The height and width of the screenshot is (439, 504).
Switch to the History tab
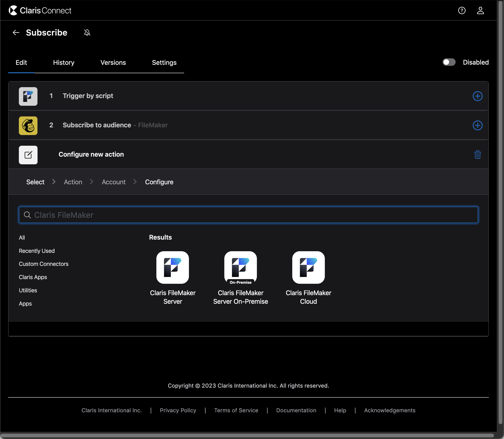pyautogui.click(x=64, y=63)
